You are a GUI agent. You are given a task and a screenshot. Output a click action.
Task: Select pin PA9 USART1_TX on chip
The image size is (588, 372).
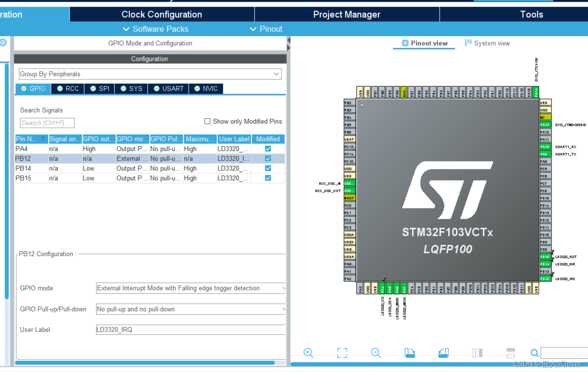[545, 154]
